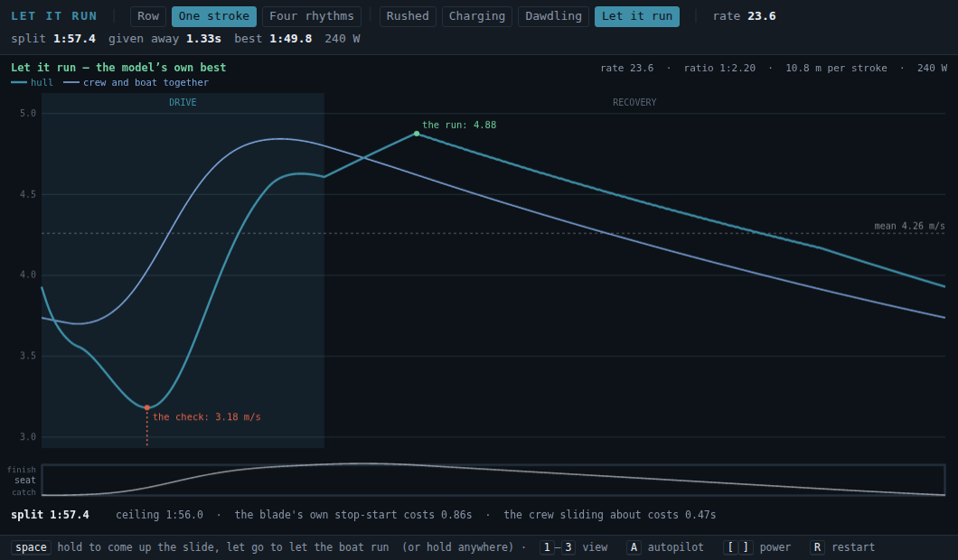Click the hull legend entry
The height and width of the screenshot is (560, 958).
[33, 82]
